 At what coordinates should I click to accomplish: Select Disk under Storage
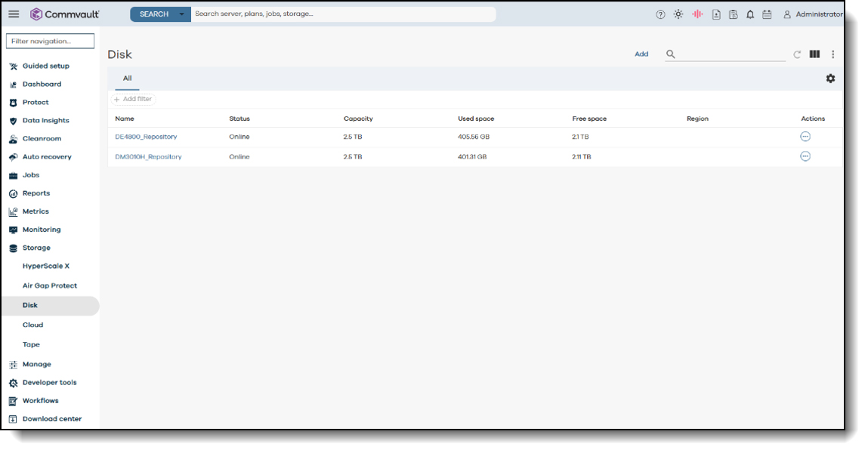click(x=50, y=306)
